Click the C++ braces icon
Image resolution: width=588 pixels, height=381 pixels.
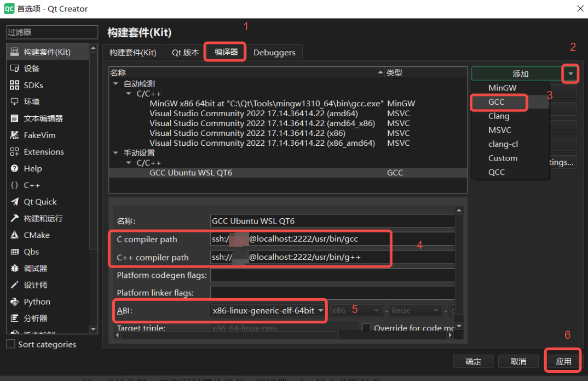[14, 185]
